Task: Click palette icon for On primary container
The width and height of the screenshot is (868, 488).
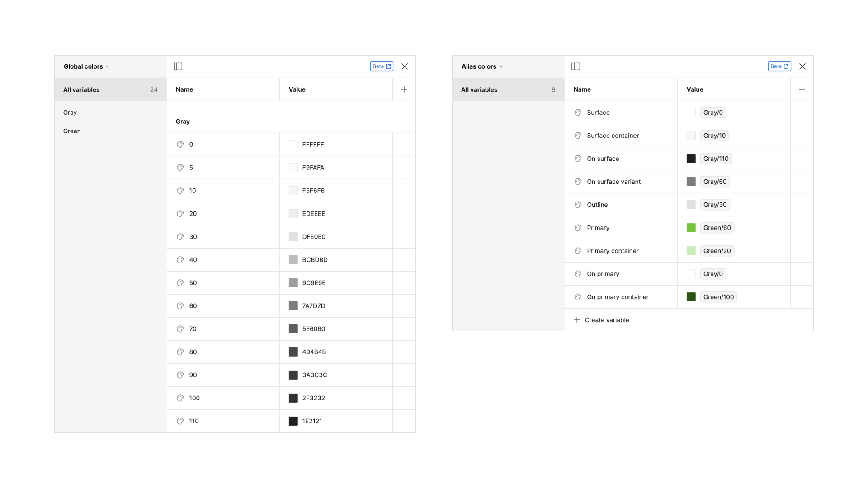Action: click(x=578, y=297)
